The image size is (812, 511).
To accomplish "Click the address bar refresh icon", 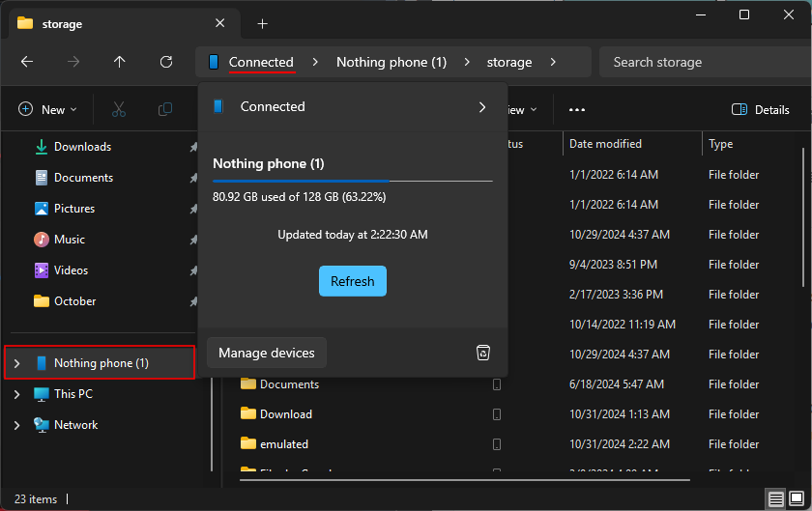I will (x=166, y=62).
